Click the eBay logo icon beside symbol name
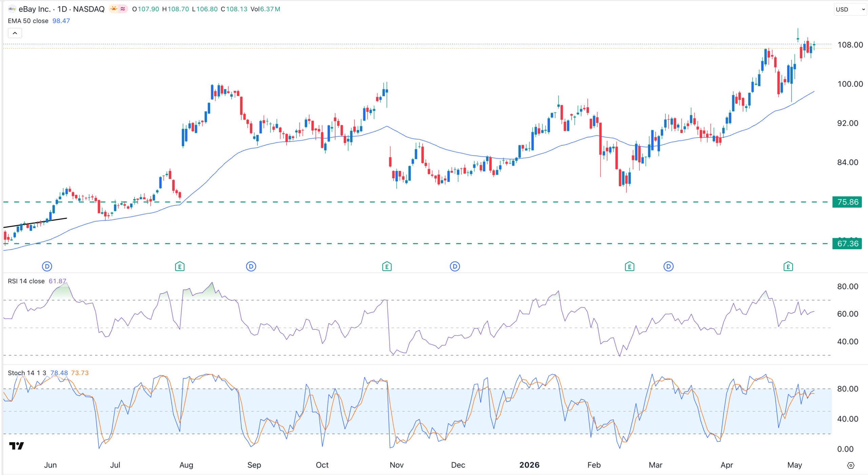The image size is (868, 475). click(12, 9)
